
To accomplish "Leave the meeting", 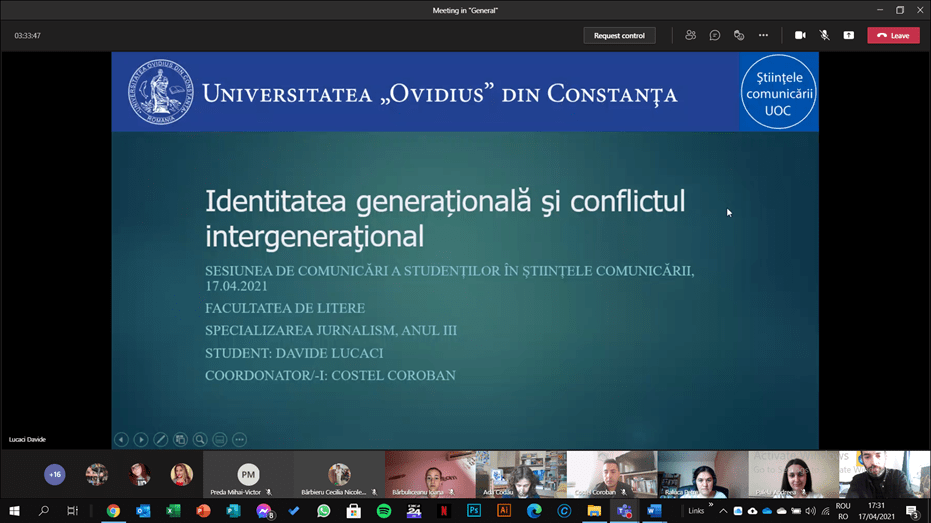I will pyautogui.click(x=892, y=35).
